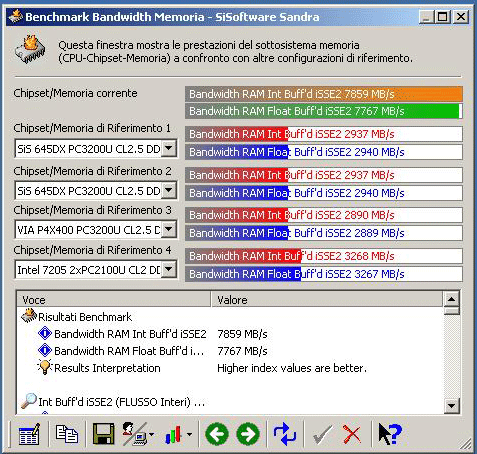This screenshot has height=454, width=477.
Task: Click Riferimento 3 blue Float 2889 MB/s bar
Action: [x=324, y=233]
